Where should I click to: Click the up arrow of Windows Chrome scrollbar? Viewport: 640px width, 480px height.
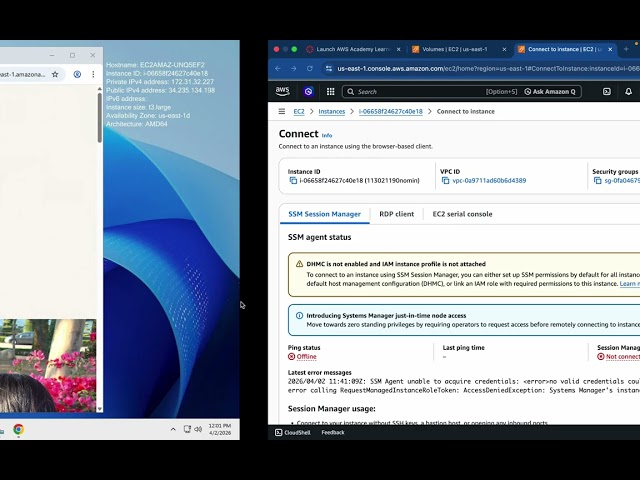point(100,89)
